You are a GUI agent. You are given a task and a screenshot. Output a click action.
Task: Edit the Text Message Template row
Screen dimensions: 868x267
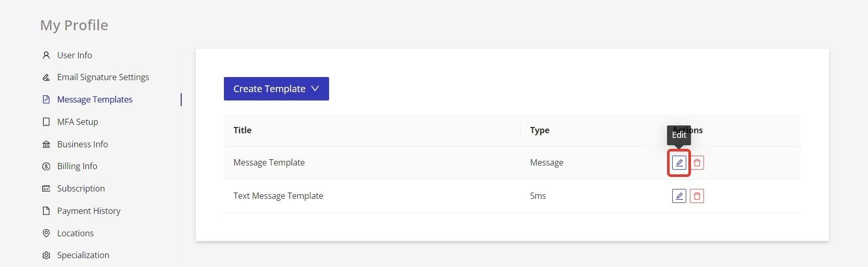click(679, 196)
